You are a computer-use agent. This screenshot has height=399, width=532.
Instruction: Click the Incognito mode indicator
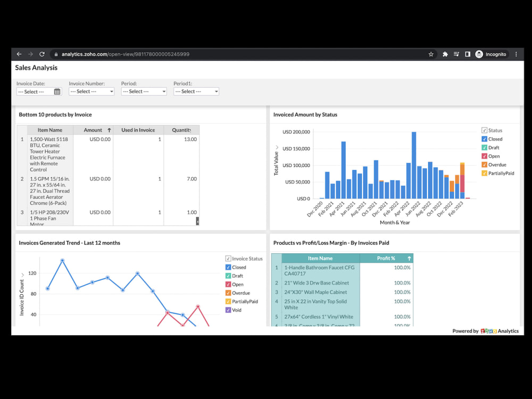pos(491,54)
